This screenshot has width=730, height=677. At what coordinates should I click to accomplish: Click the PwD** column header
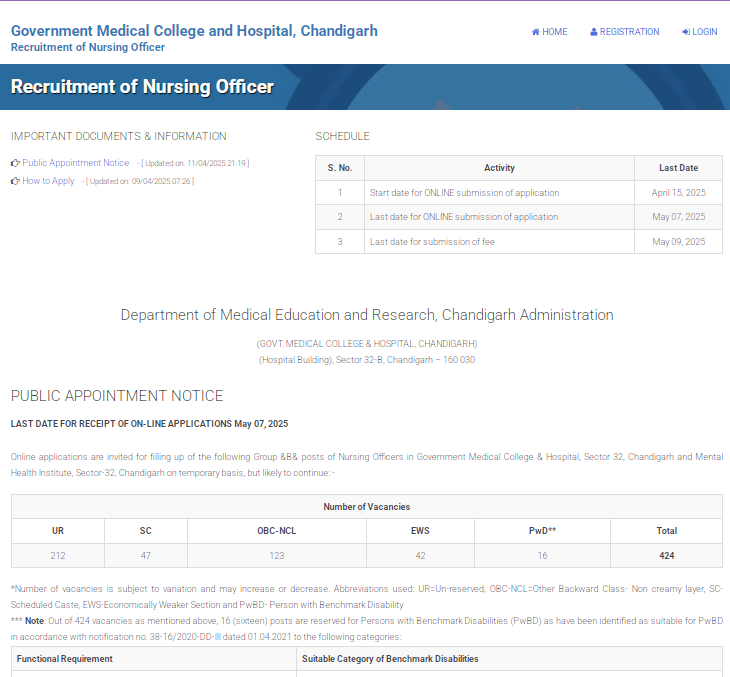542,531
